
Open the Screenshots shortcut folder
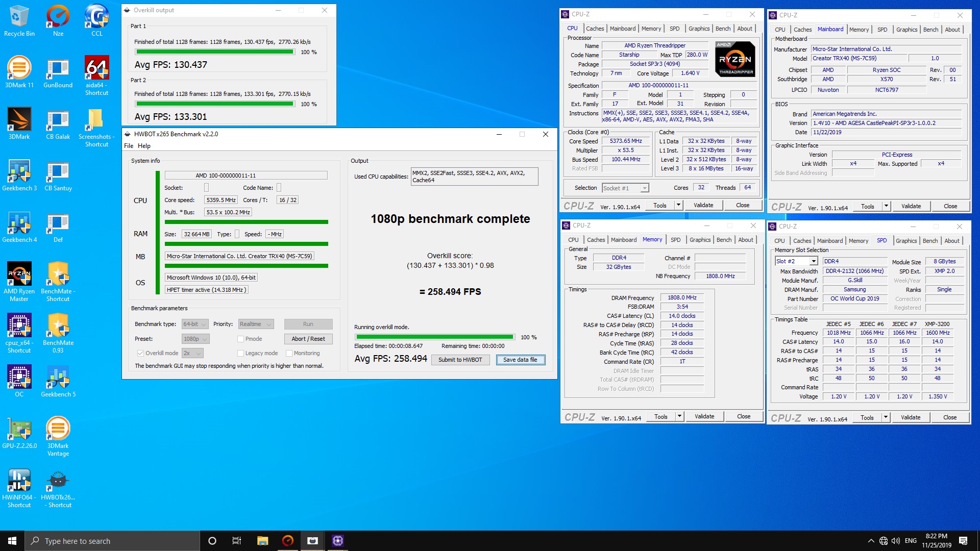[x=97, y=128]
